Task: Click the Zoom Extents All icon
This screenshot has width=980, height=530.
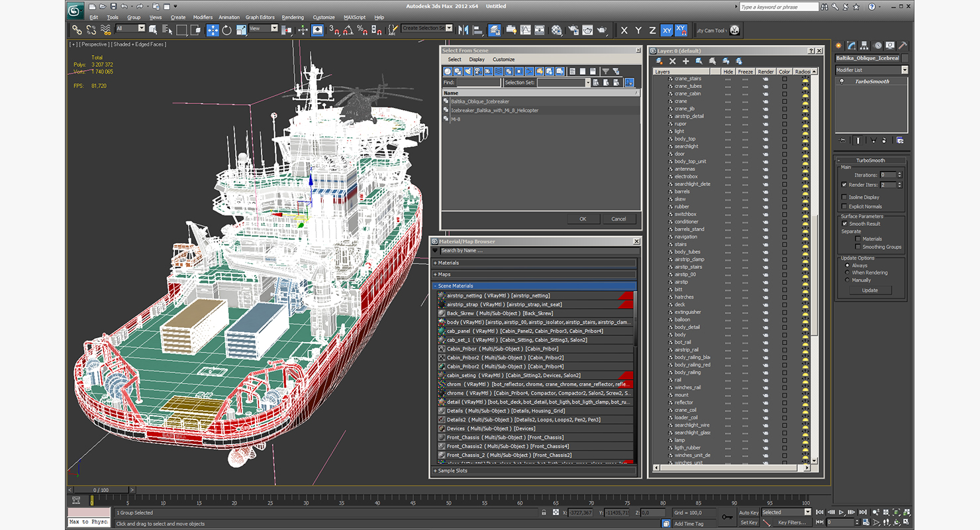Action: 906,512
